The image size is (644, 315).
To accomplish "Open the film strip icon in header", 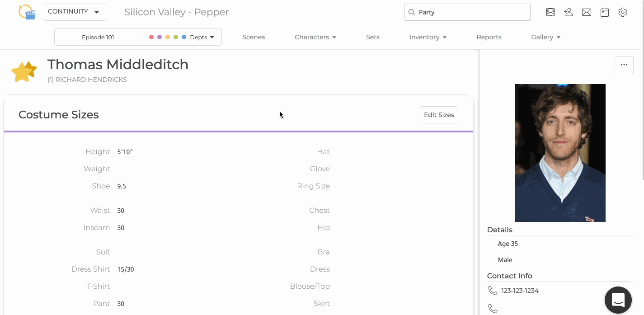I will coord(550,12).
